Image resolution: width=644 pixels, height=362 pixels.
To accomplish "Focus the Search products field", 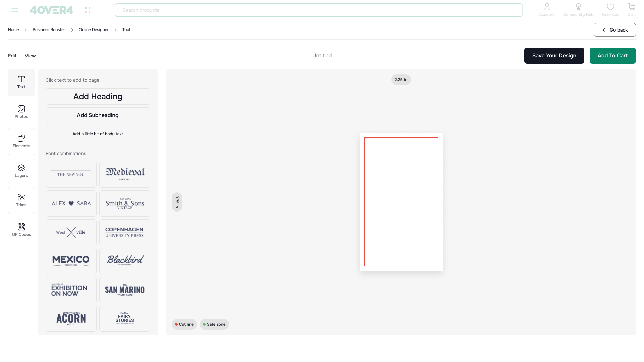I will [318, 10].
